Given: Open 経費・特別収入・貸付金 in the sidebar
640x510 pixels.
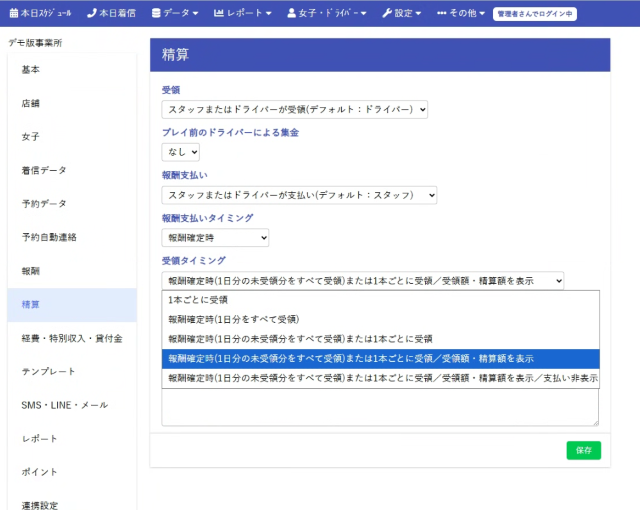Looking at the screenshot, I should (x=72, y=339).
